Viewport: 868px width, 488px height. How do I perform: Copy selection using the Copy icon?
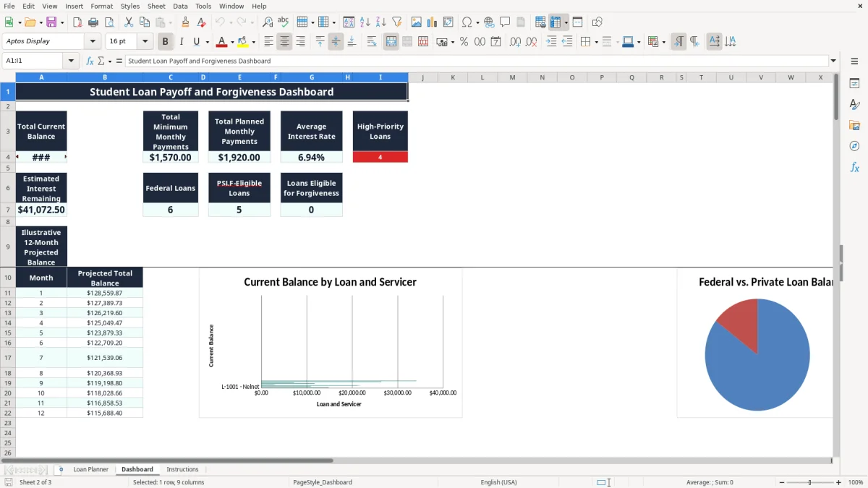(x=144, y=22)
